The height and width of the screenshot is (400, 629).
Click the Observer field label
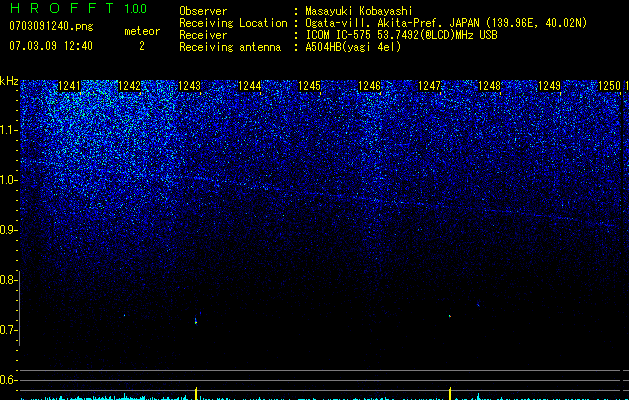(203, 11)
